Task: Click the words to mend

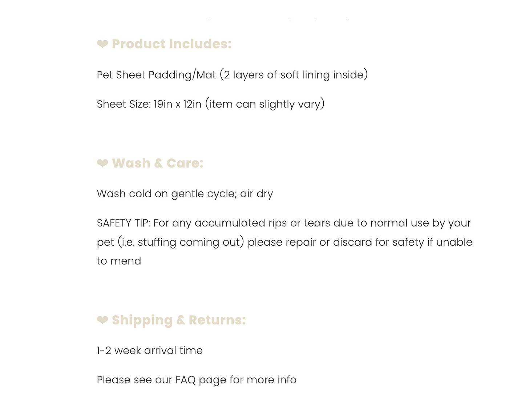Action: coord(119,261)
